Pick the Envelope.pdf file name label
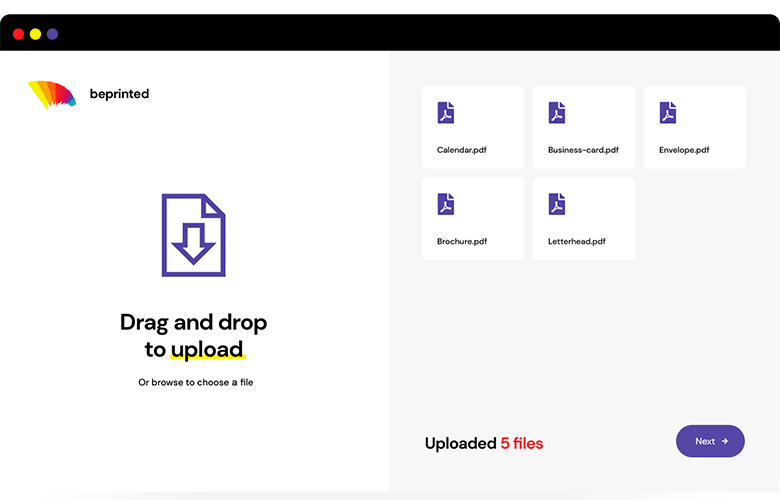 (x=684, y=150)
